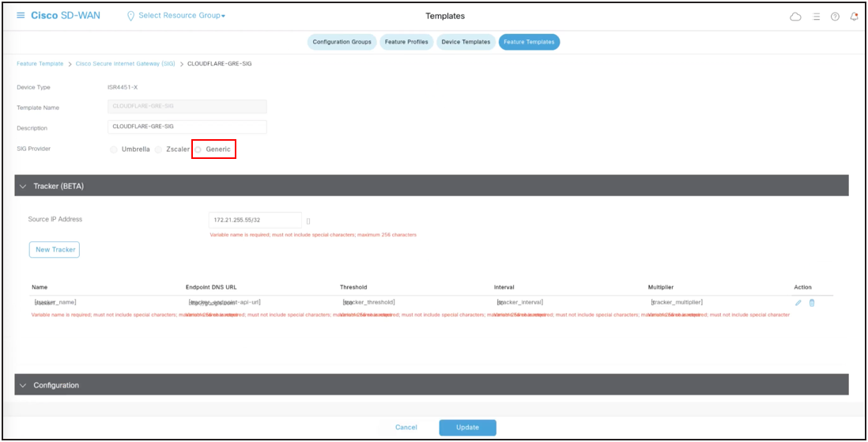Switch to the Feature Profiles tab

pyautogui.click(x=406, y=42)
